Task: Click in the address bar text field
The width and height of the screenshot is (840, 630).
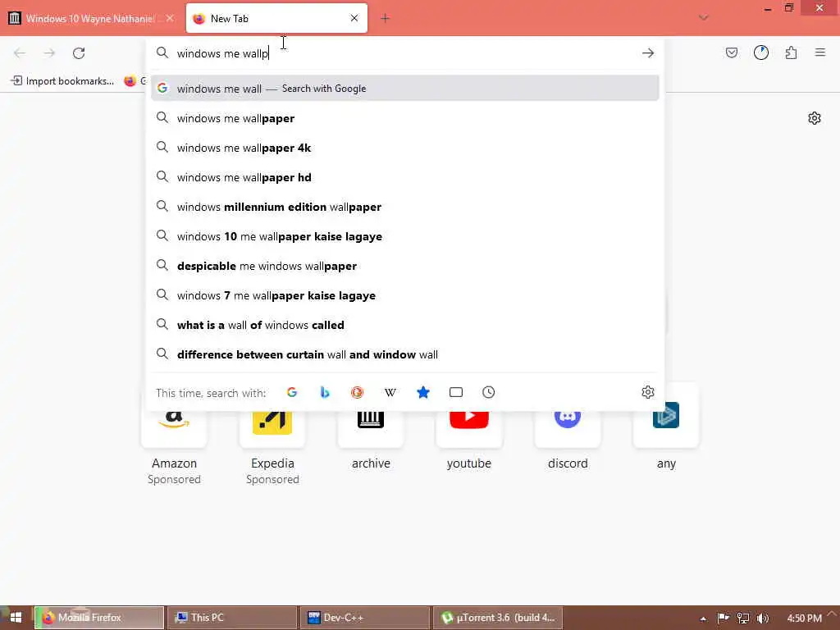Action: 404,53
